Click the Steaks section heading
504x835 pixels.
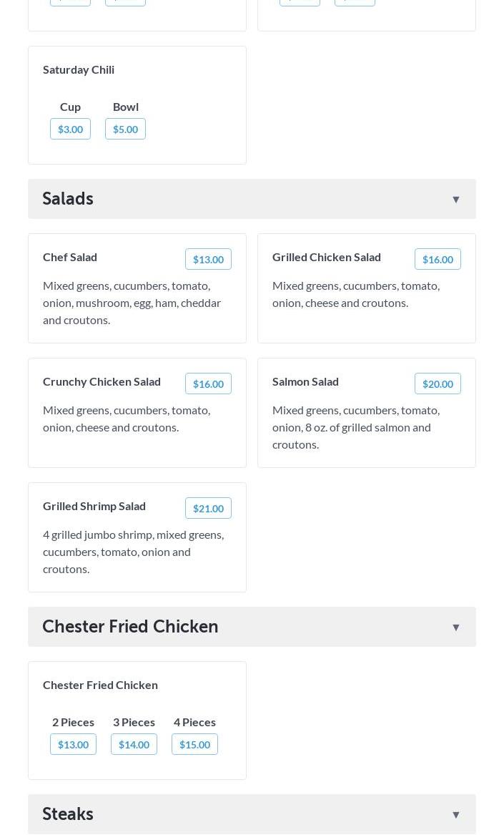pos(68,814)
